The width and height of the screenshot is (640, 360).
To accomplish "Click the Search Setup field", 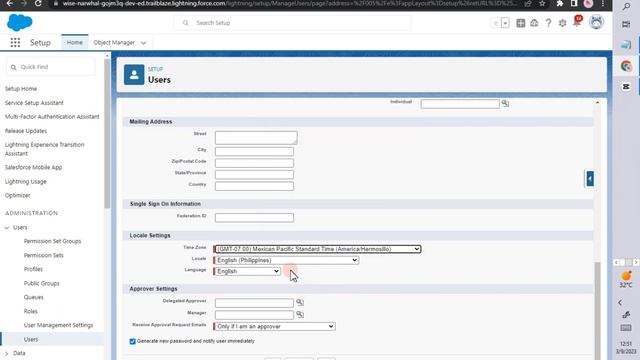I will [292, 23].
